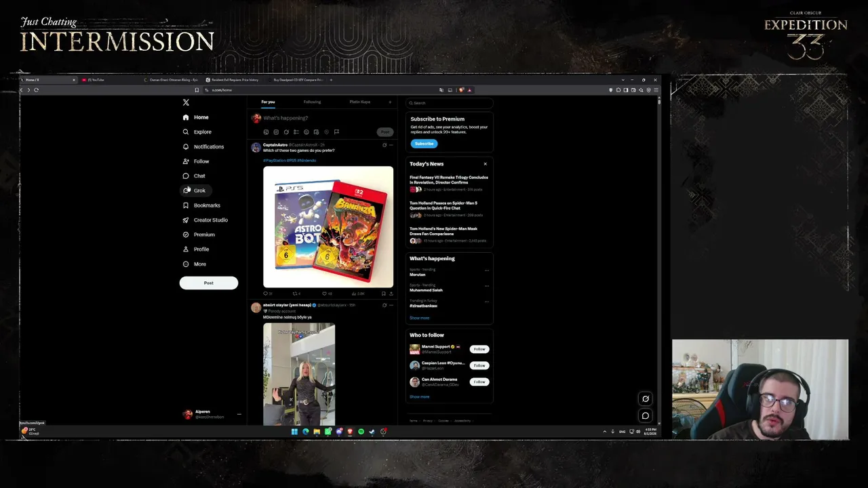Image resolution: width=868 pixels, height=488 pixels.
Task: Follow Caspian Leon
Action: pos(479,365)
